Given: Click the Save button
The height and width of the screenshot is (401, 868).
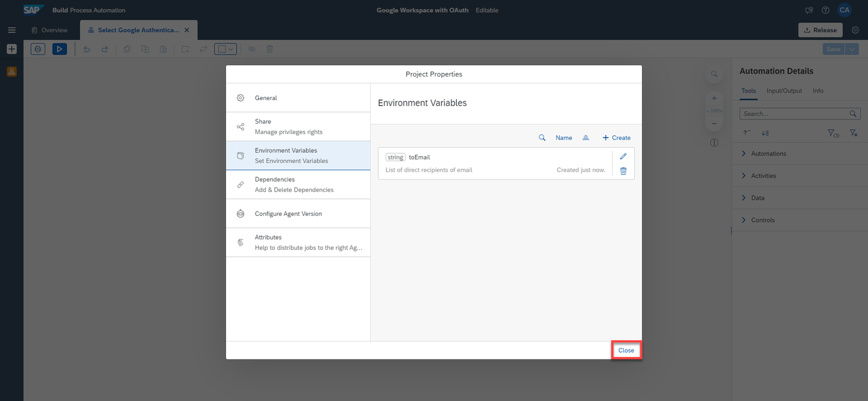Looking at the screenshot, I should click(x=834, y=49).
